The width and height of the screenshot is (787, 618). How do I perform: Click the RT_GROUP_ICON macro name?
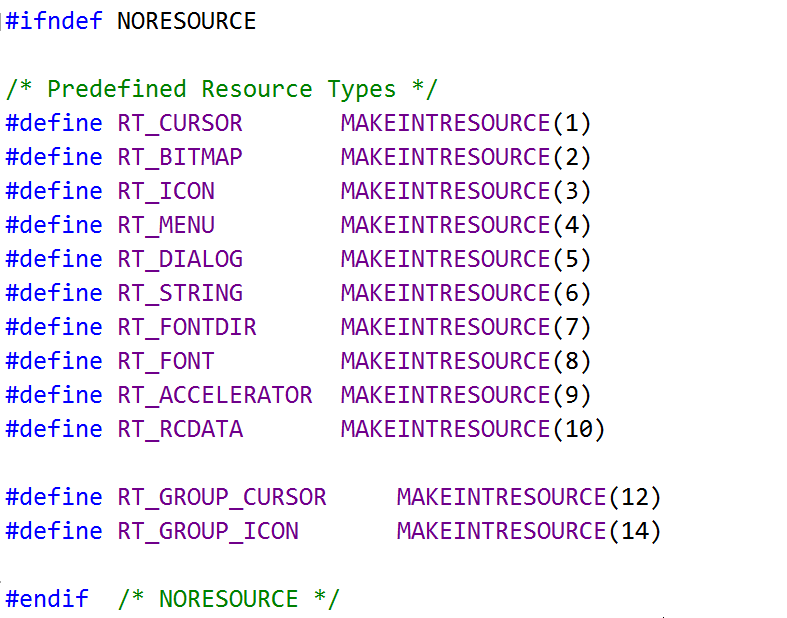(208, 531)
